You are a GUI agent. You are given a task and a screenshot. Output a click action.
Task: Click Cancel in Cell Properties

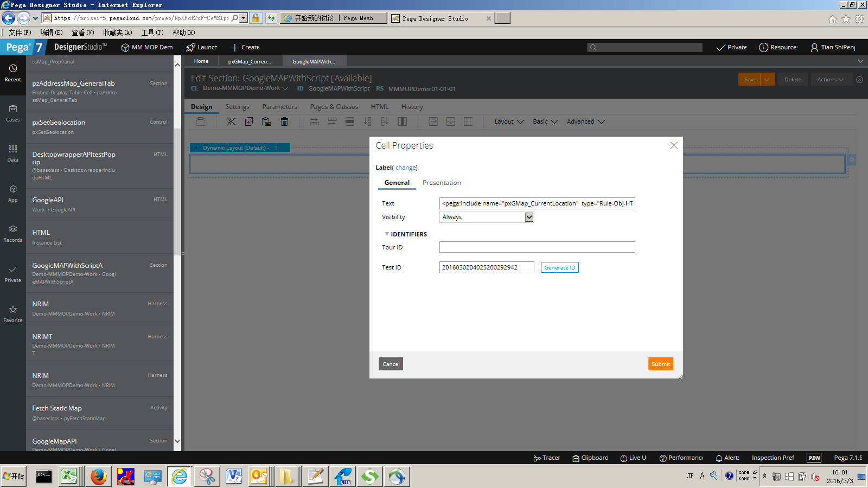click(391, 364)
